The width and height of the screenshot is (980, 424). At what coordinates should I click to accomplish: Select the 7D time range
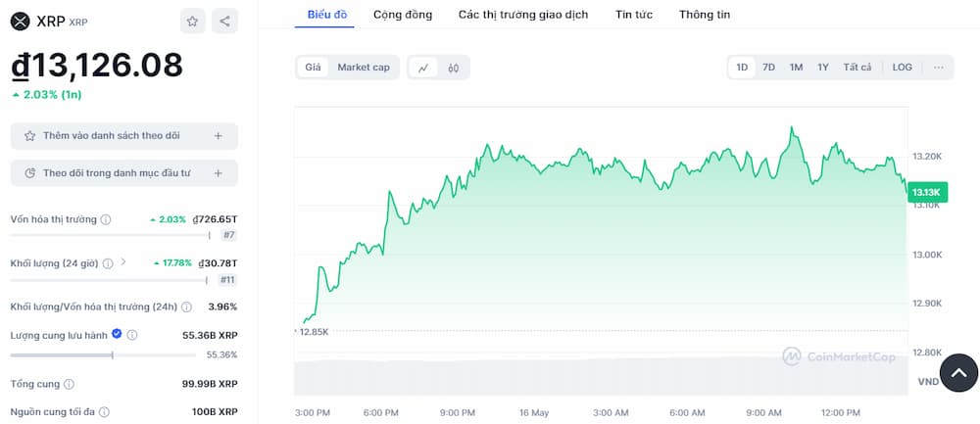click(x=769, y=68)
